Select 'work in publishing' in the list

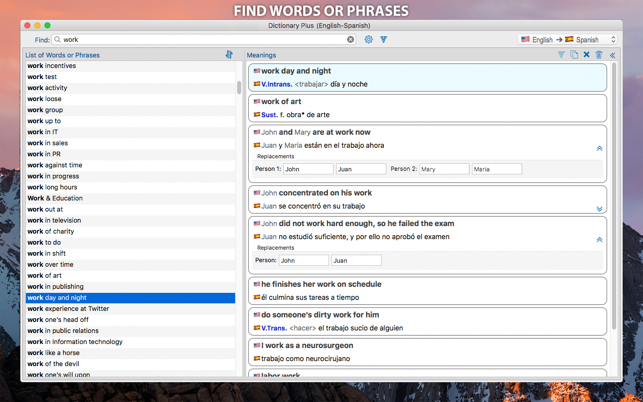tap(130, 287)
